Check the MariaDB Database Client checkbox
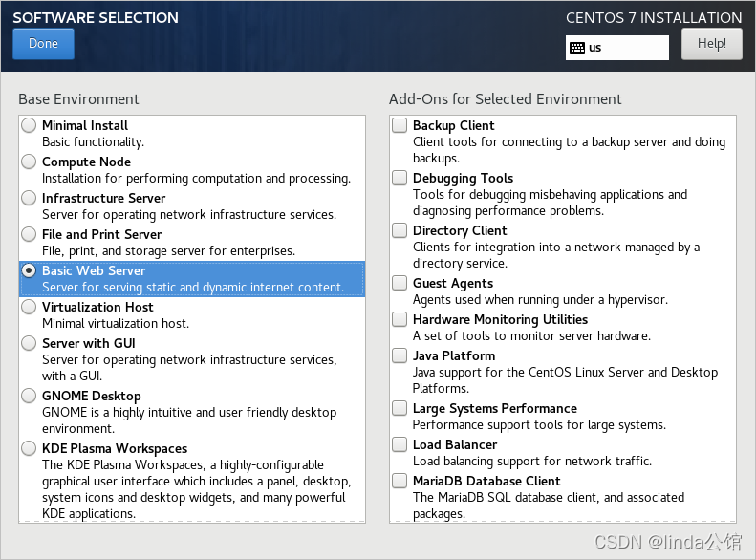Screen dimensions: 756x560 400,481
